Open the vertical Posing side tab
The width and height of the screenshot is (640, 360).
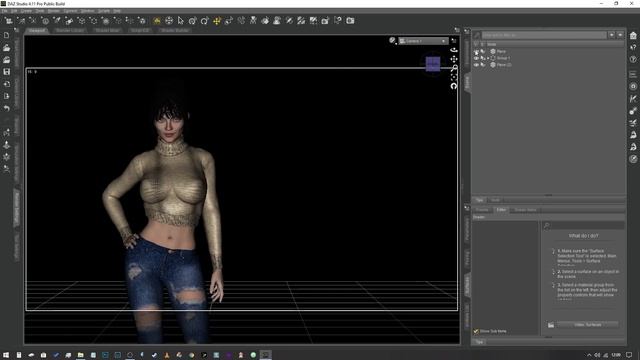pyautogui.click(x=467, y=258)
